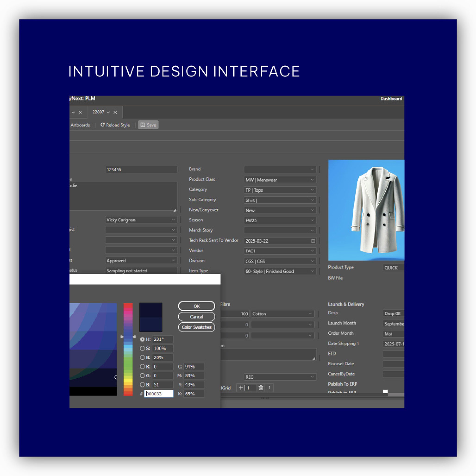This screenshot has width=476, height=476.
Task: Open the Cotton fibre dropdown
Action: point(310,314)
